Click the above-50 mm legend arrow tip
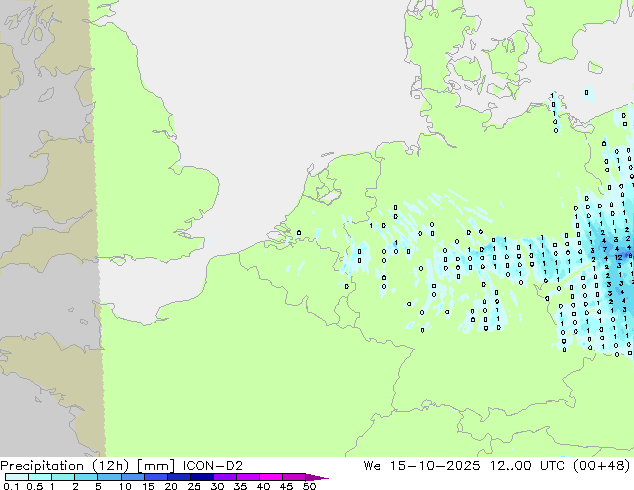 pos(317,477)
